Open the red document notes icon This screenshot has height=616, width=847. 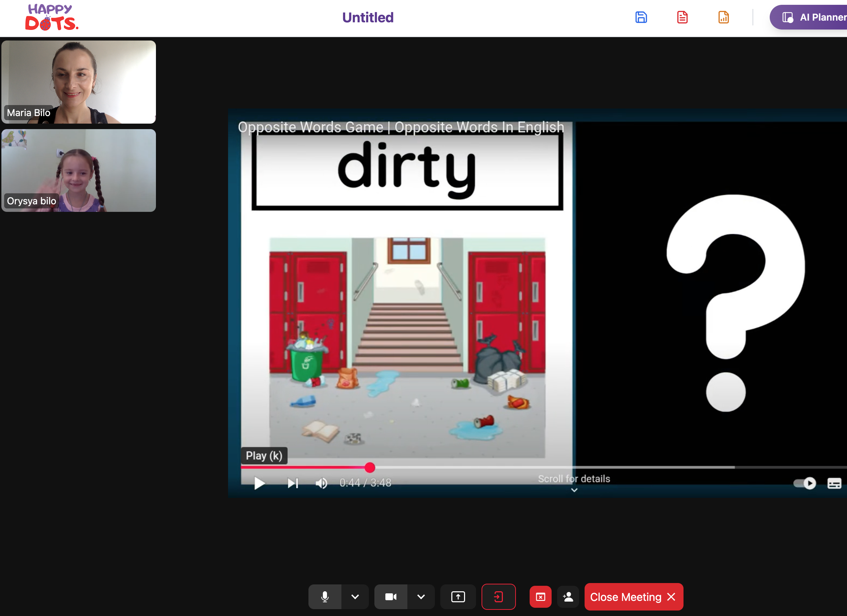point(682,18)
